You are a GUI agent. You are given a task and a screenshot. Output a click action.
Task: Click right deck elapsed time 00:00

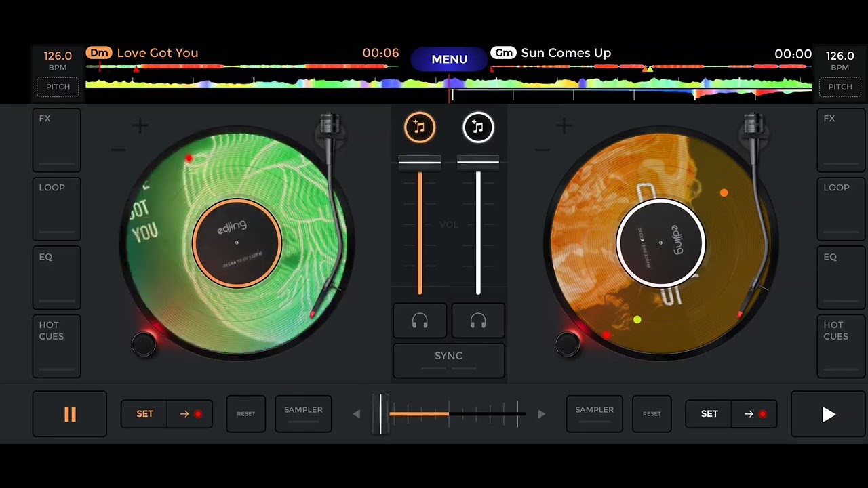point(793,54)
